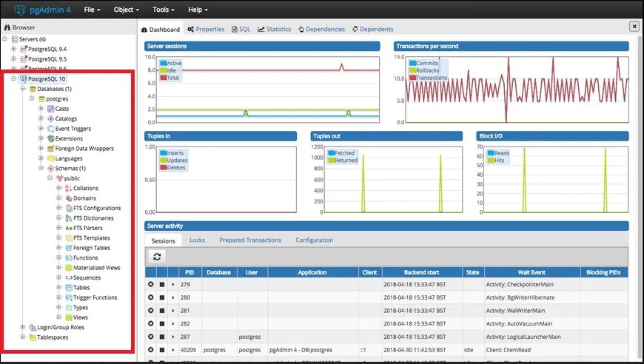Click the Schemas node icon
This screenshot has width=644, height=364.
[50, 168]
